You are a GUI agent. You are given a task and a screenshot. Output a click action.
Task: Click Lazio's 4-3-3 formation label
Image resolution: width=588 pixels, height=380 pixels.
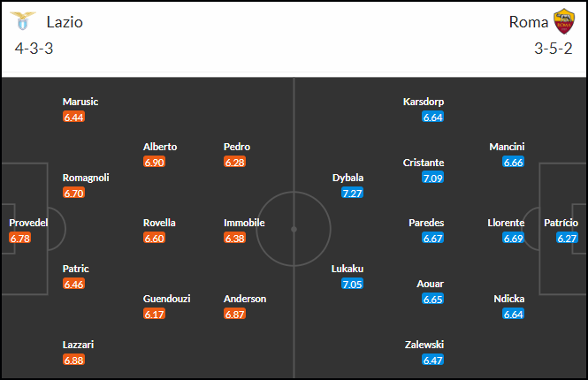click(x=34, y=49)
